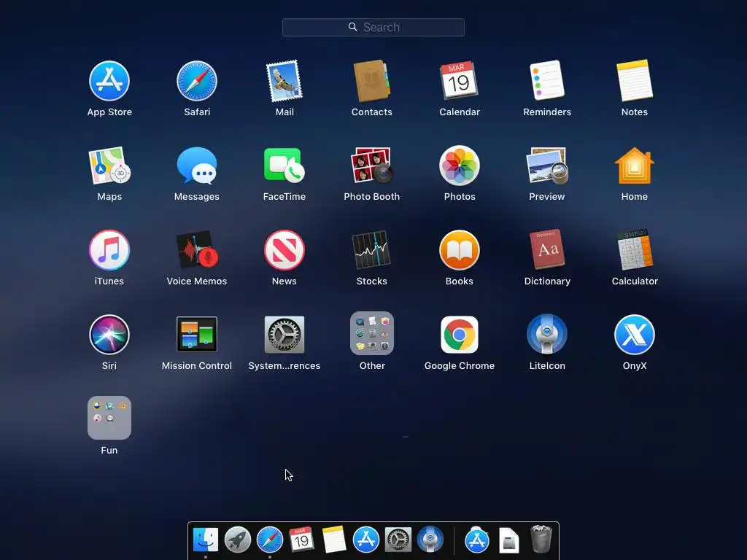The image size is (747, 560).
Task: Open the Preview app
Action: pyautogui.click(x=547, y=166)
